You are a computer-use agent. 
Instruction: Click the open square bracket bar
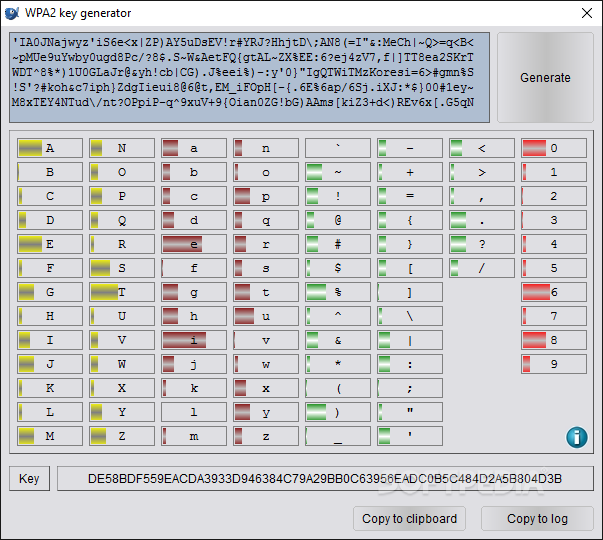(410, 268)
